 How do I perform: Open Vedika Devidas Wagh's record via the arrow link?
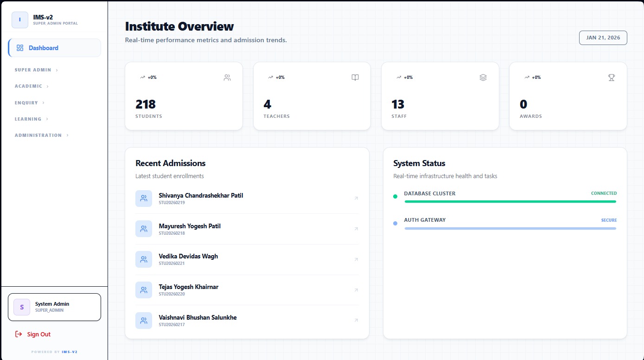pyautogui.click(x=356, y=259)
